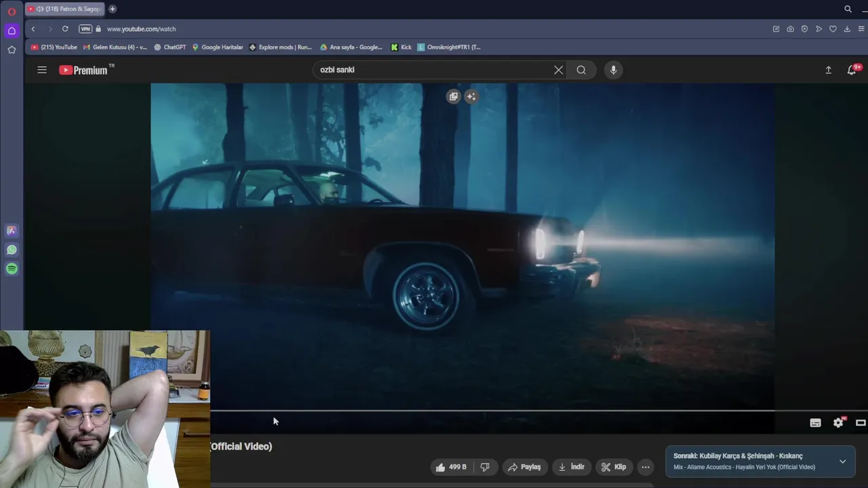The width and height of the screenshot is (868, 488).
Task: Expand the Sonraki playlist panel chevron
Action: click(842, 462)
